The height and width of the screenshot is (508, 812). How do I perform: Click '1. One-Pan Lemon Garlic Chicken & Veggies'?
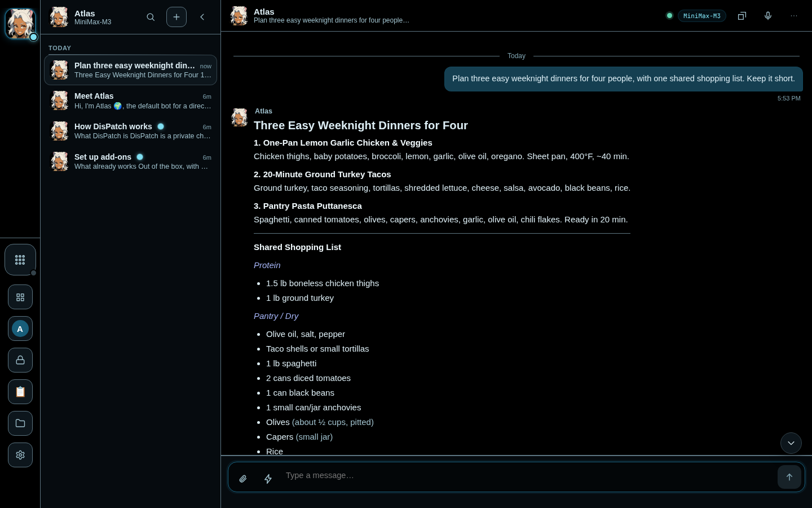pos(343,143)
